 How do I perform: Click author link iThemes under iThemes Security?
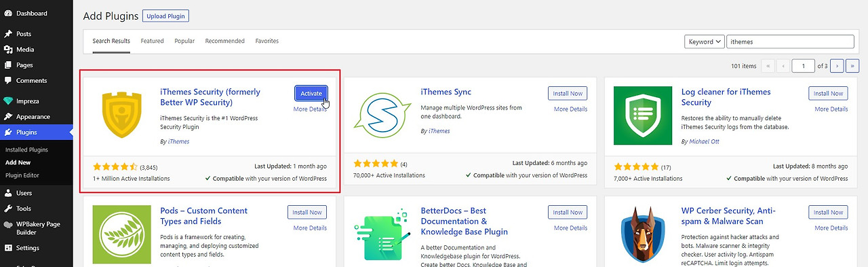click(x=178, y=141)
